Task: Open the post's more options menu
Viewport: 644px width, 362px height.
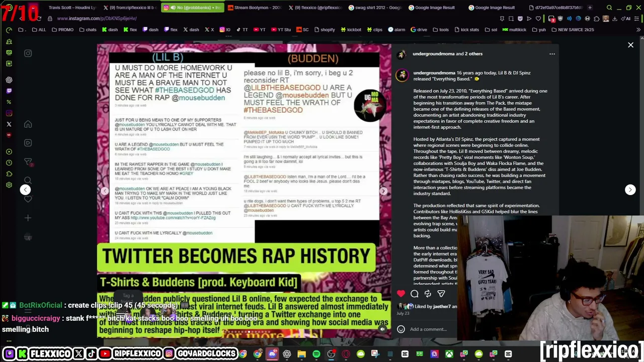Action: [x=552, y=54]
